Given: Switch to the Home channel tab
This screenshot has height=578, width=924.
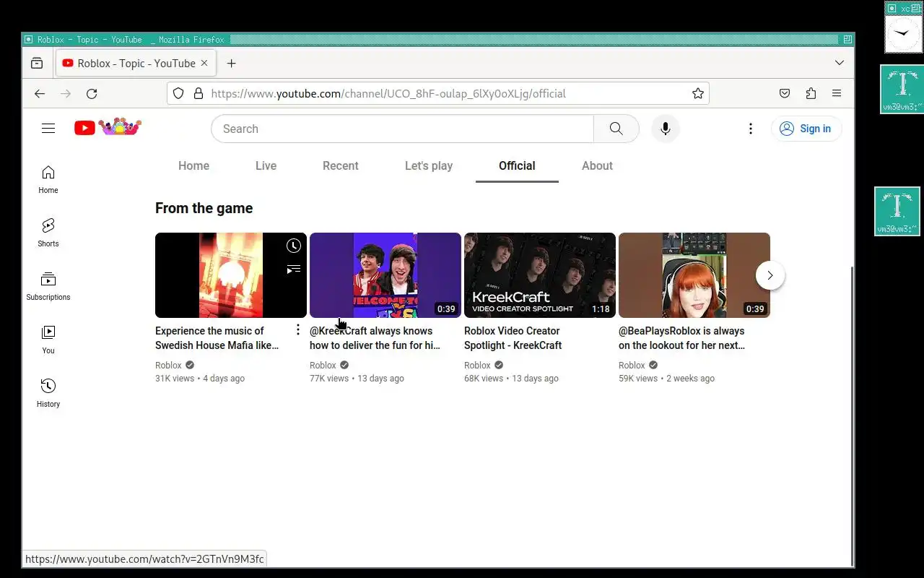Looking at the screenshot, I should coord(193,165).
